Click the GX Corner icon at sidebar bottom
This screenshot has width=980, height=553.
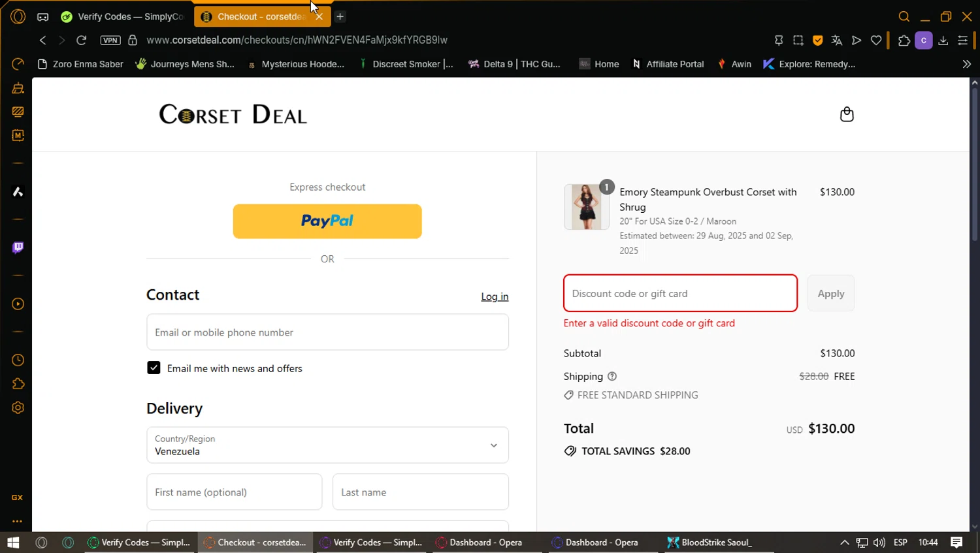point(18,498)
